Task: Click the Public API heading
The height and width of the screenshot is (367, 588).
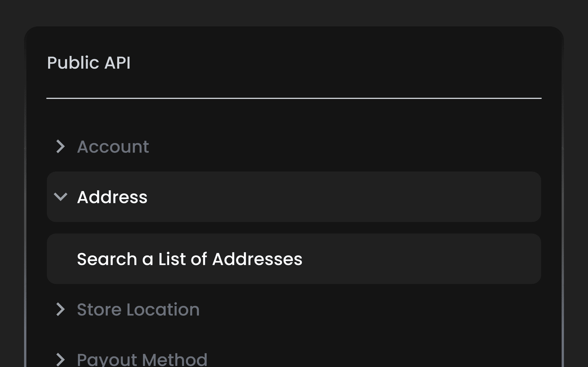Action: coord(89,63)
